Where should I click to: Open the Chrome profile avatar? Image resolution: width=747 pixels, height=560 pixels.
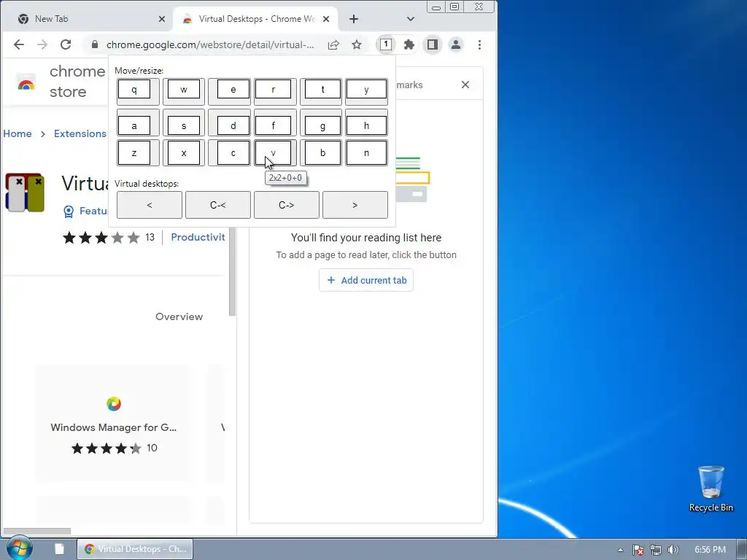(x=456, y=44)
